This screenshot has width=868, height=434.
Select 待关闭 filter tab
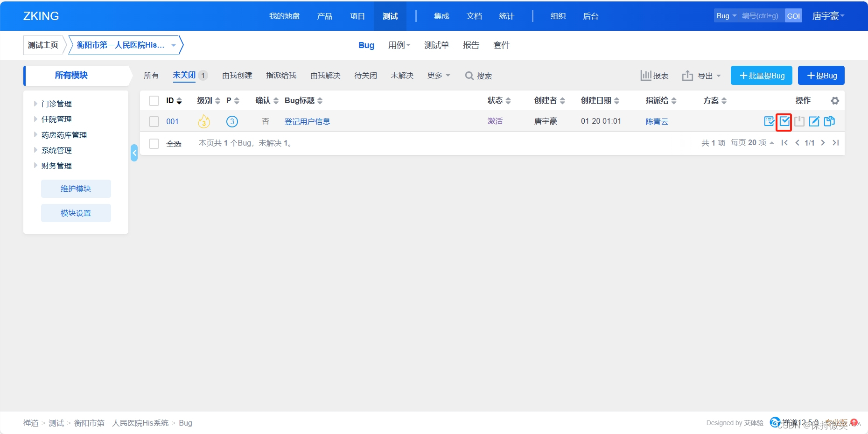tap(366, 76)
